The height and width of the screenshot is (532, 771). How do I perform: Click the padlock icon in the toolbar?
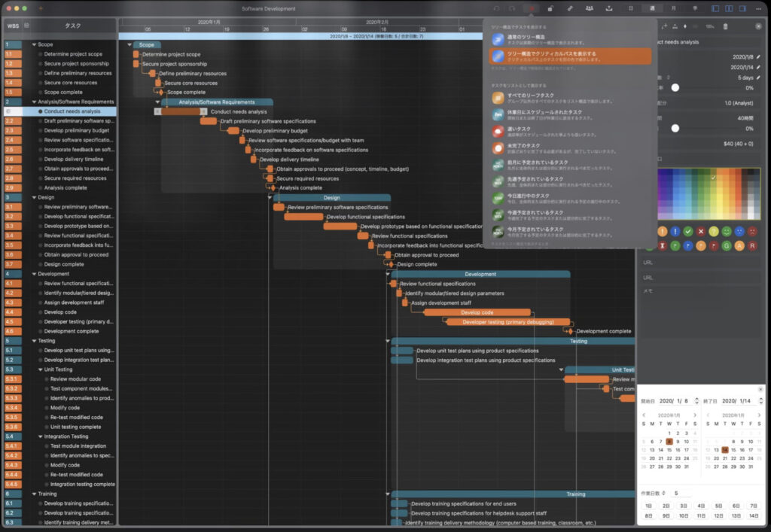pyautogui.click(x=550, y=8)
